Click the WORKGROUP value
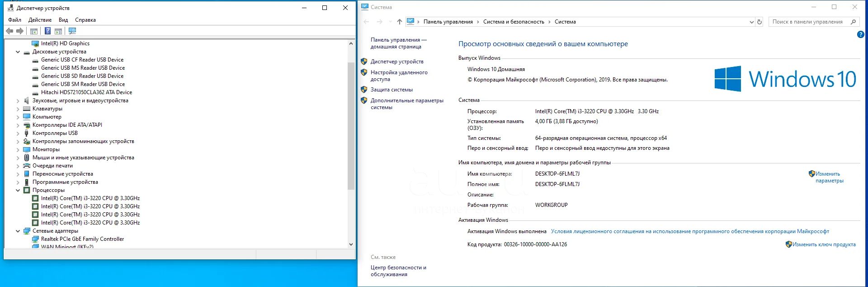 point(552,205)
